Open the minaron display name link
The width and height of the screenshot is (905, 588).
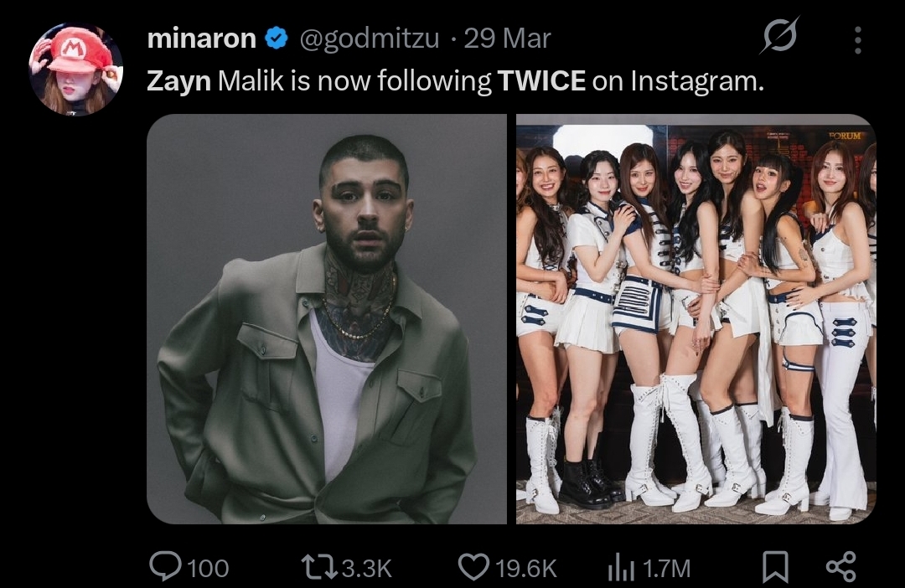(x=201, y=39)
